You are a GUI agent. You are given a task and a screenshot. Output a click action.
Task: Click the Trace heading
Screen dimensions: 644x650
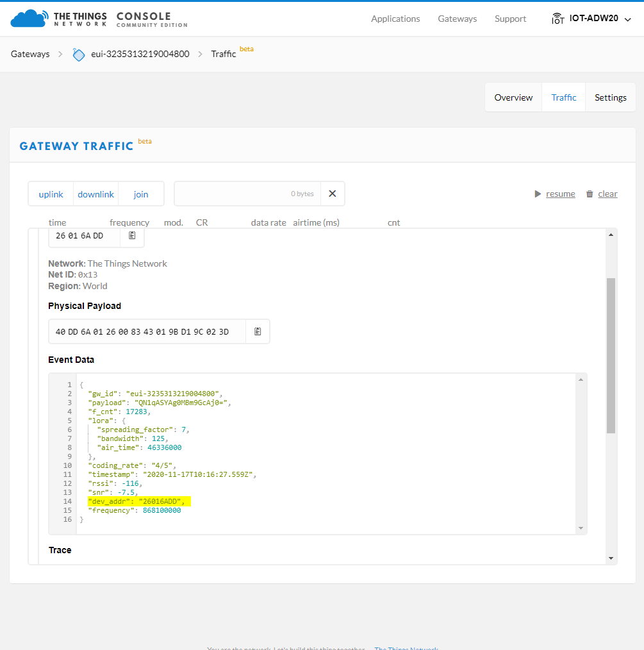coord(60,550)
